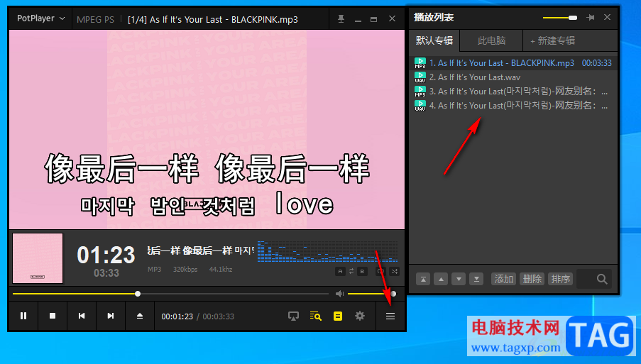Screen dimensions: 641x364
Task: Open file with the eject icon
Action: [x=139, y=316]
